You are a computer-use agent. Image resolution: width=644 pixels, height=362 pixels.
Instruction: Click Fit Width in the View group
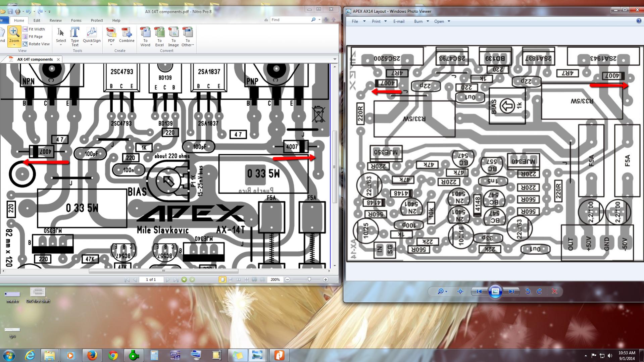[x=34, y=29]
